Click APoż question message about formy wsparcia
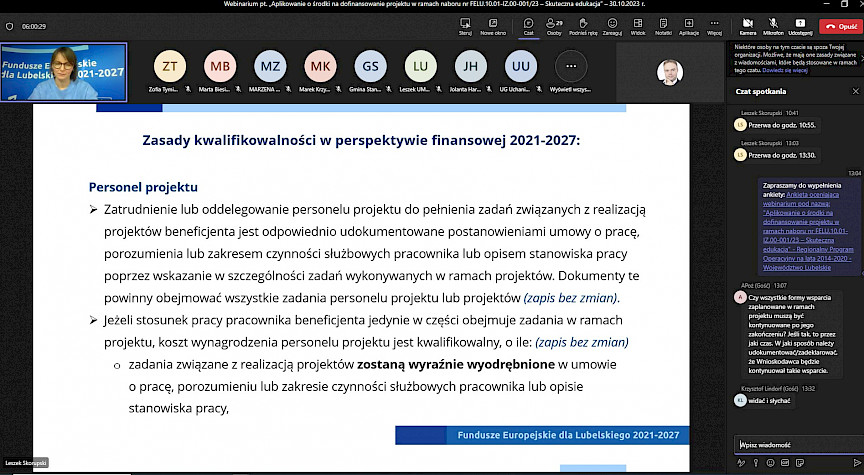The width and height of the screenshot is (864, 475). pyautogui.click(x=794, y=334)
